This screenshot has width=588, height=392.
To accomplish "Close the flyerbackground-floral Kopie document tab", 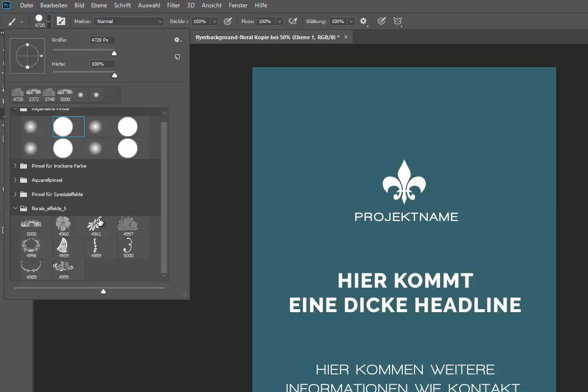I will coord(346,37).
